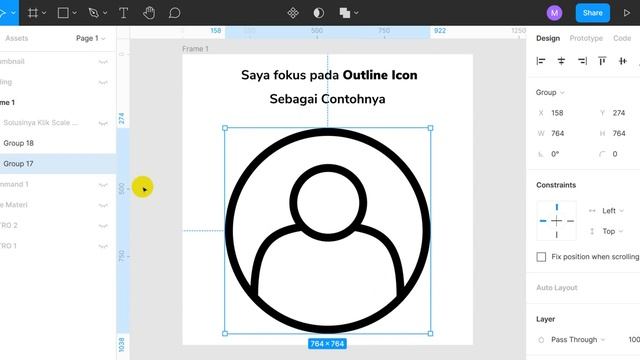Image resolution: width=640 pixels, height=360 pixels.
Task: Open the user avatar M
Action: (554, 13)
